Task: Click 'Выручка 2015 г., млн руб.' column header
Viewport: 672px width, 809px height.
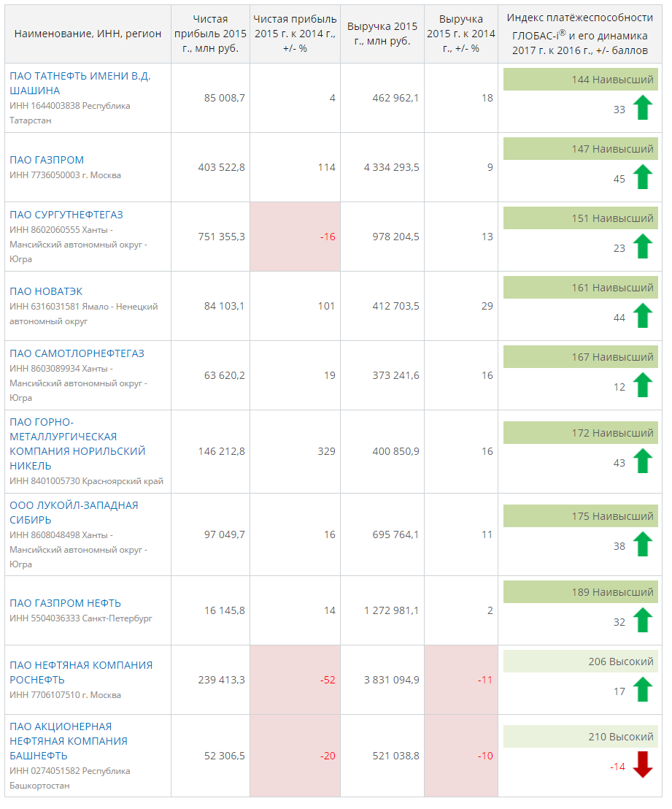Action: pos(382,34)
